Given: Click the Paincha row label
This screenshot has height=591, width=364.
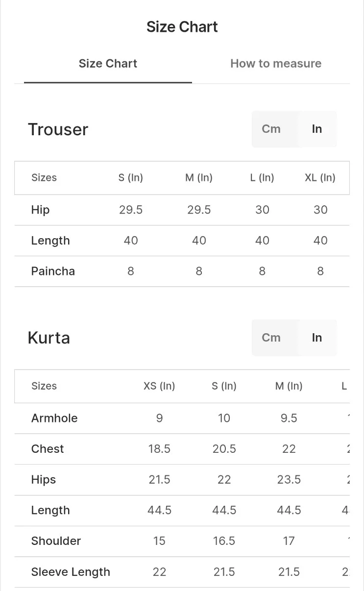Looking at the screenshot, I should click(x=53, y=271).
